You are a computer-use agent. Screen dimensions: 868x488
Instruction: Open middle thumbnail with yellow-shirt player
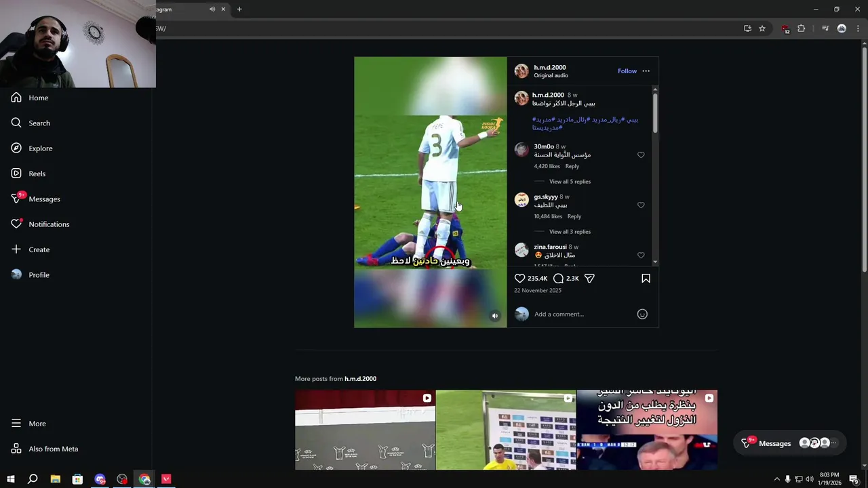click(x=506, y=430)
